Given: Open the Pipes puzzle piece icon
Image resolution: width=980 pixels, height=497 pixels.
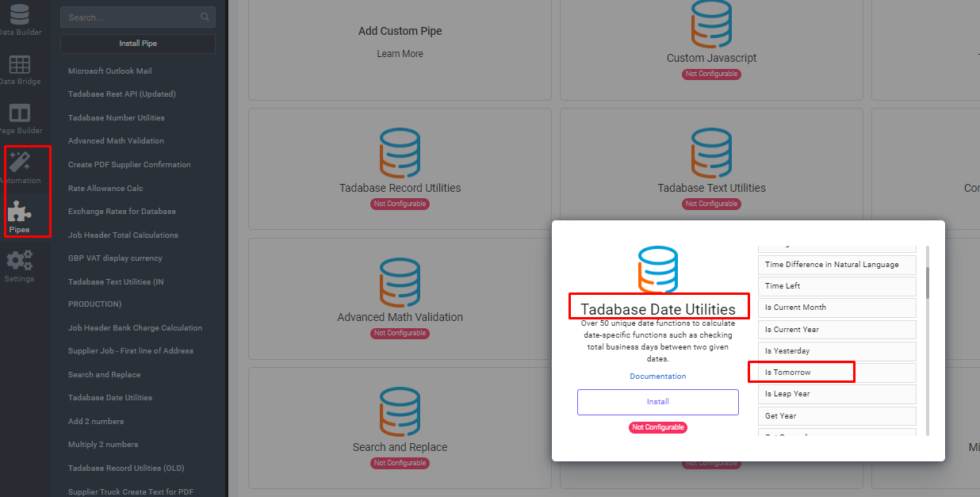Looking at the screenshot, I should click(x=20, y=212).
